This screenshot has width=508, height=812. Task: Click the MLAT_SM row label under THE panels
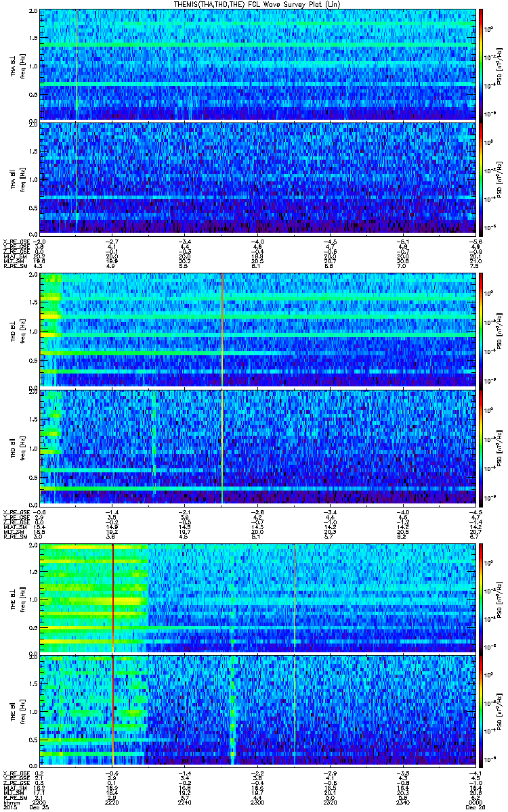click(14, 788)
